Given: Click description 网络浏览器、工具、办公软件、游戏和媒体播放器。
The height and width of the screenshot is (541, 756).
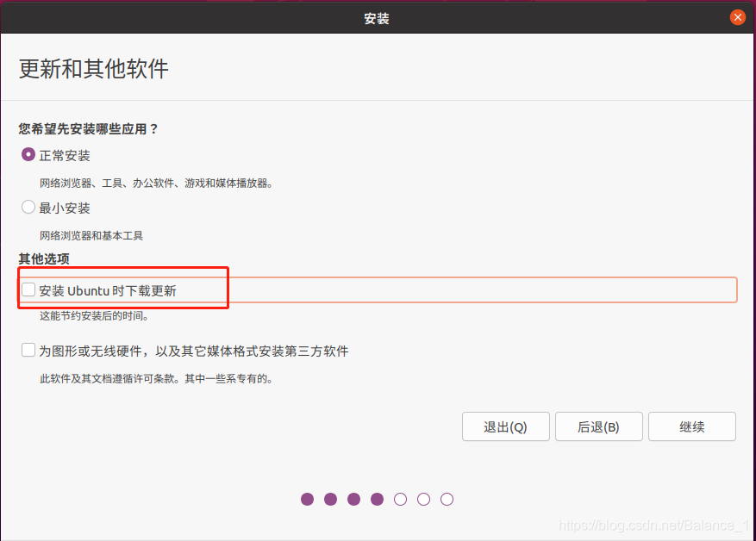Looking at the screenshot, I should coord(158,183).
